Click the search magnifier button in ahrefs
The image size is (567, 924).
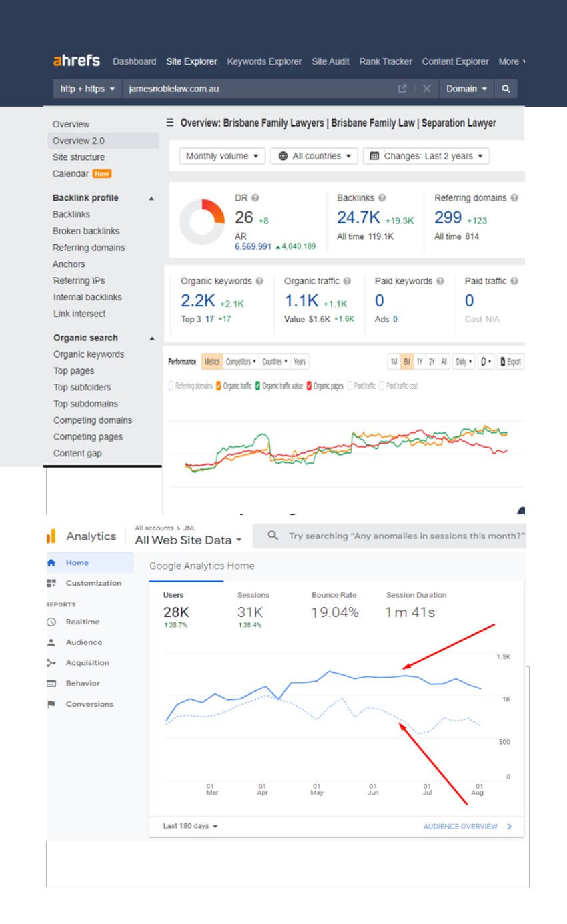(506, 89)
